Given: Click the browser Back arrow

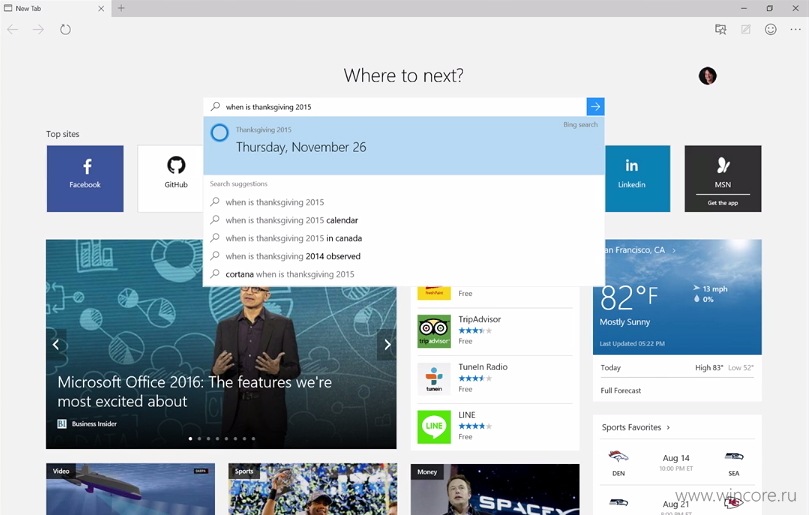Looking at the screenshot, I should [x=13, y=29].
